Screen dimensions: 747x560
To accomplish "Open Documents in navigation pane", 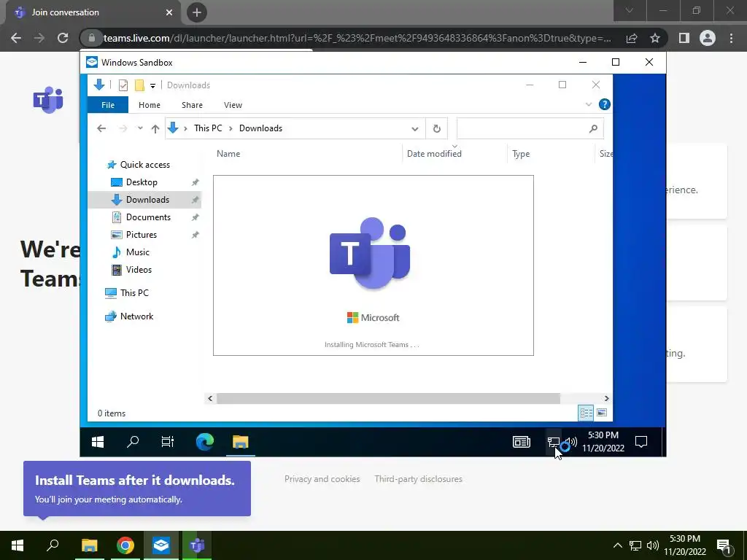I will [x=148, y=217].
